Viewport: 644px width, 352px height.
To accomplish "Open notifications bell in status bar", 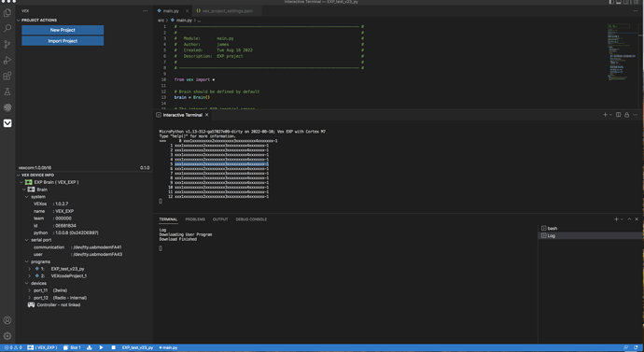I will point(636,347).
